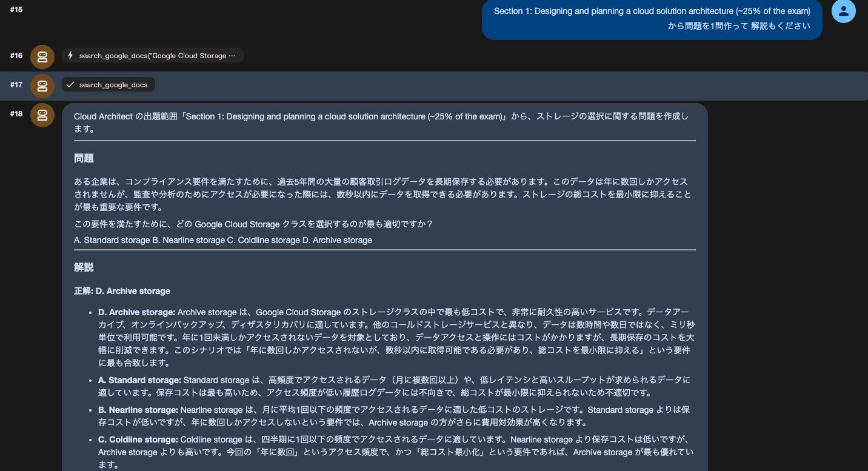Click the checkmark icon in the search_google_docs result chip
The image size is (868, 471).
click(x=70, y=85)
